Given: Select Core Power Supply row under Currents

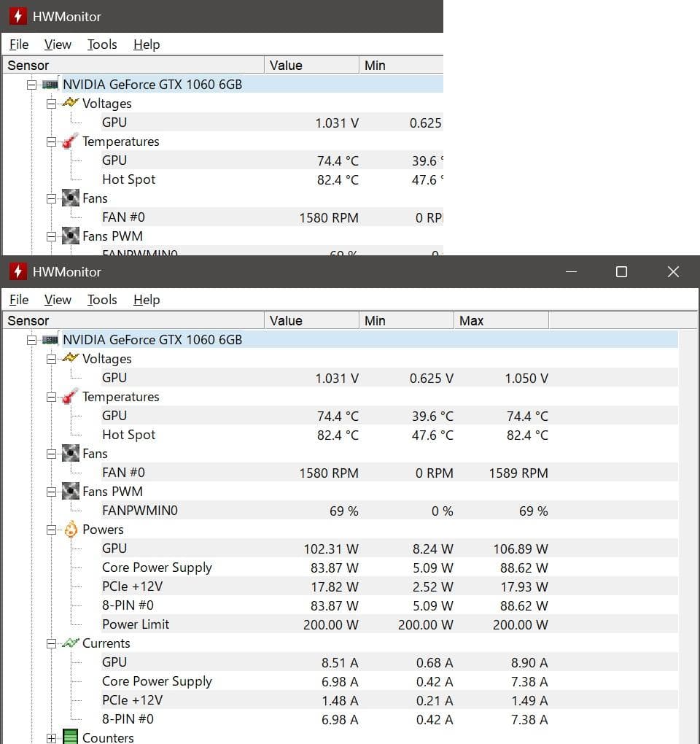Looking at the screenshot, I should coord(389,681).
